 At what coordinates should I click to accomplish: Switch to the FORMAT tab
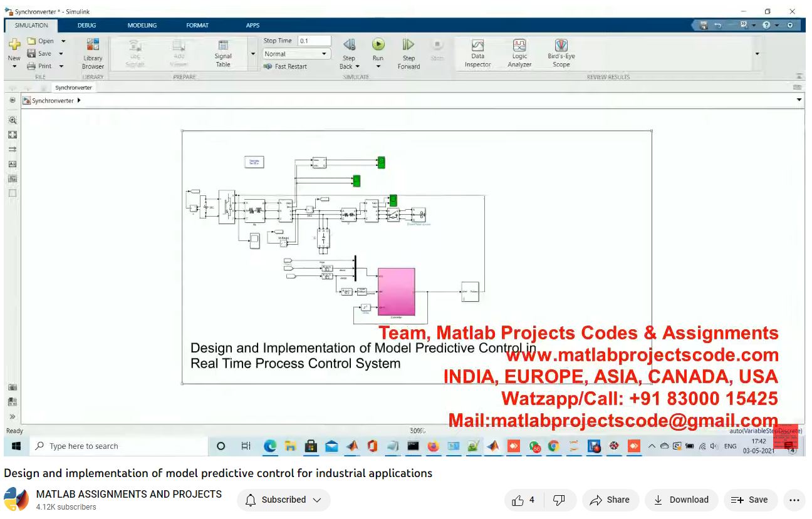pyautogui.click(x=197, y=26)
